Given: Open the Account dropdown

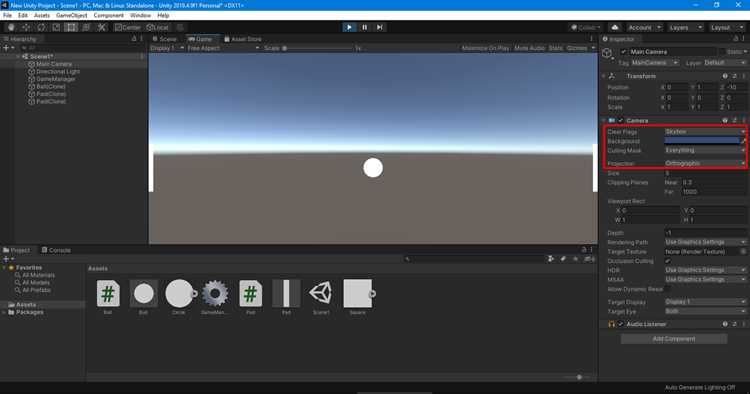Looking at the screenshot, I should pos(644,27).
